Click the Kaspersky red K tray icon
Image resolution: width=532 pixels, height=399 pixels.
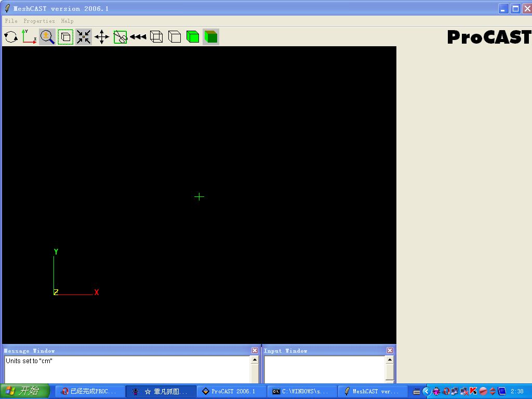473,391
